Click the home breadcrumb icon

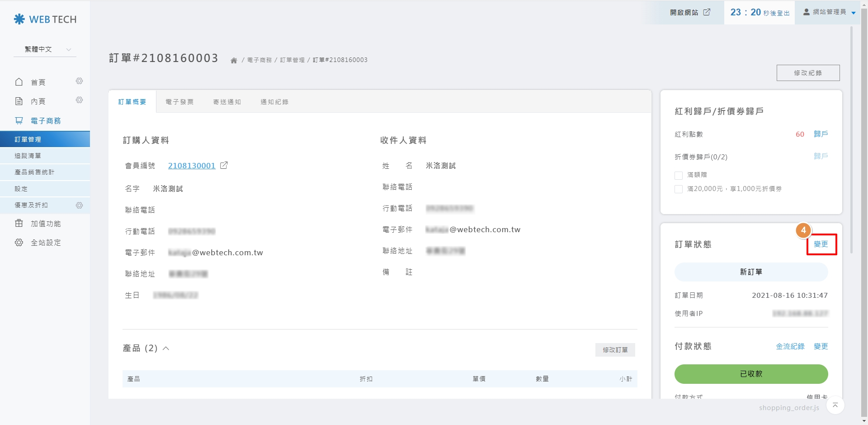point(234,60)
